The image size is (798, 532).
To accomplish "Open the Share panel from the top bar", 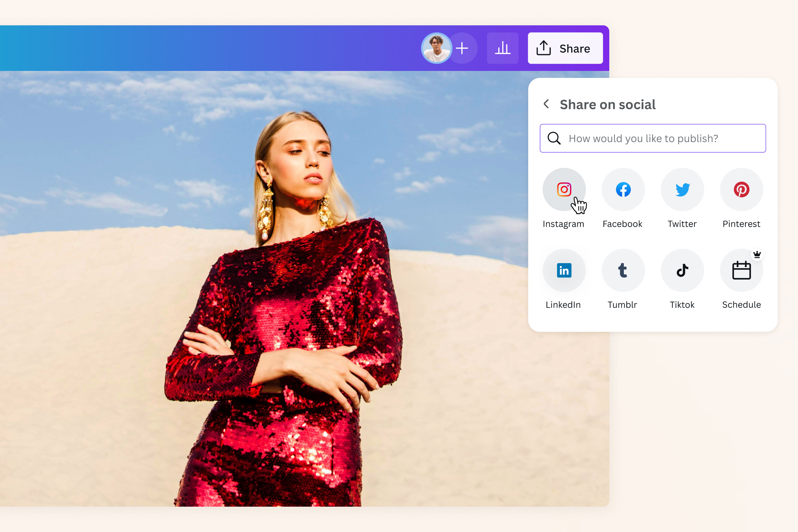I will [565, 48].
